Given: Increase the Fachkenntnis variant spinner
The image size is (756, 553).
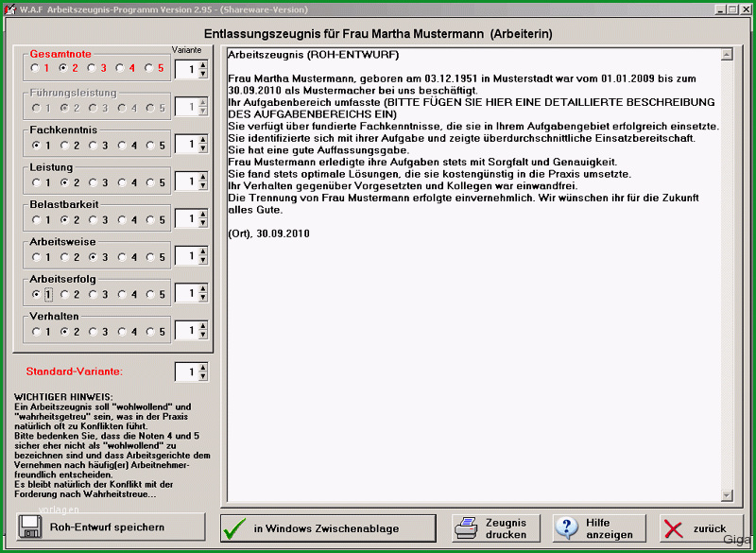Looking at the screenshot, I should tap(203, 140).
